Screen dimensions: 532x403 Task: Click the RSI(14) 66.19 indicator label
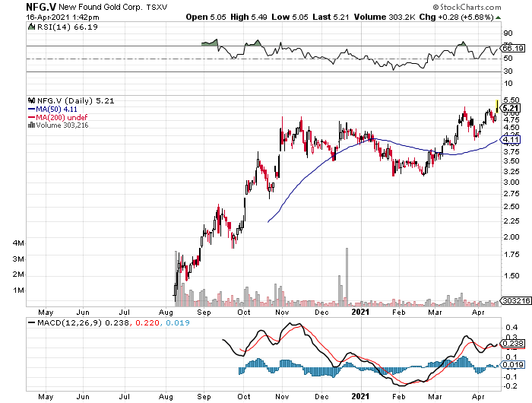(x=67, y=27)
